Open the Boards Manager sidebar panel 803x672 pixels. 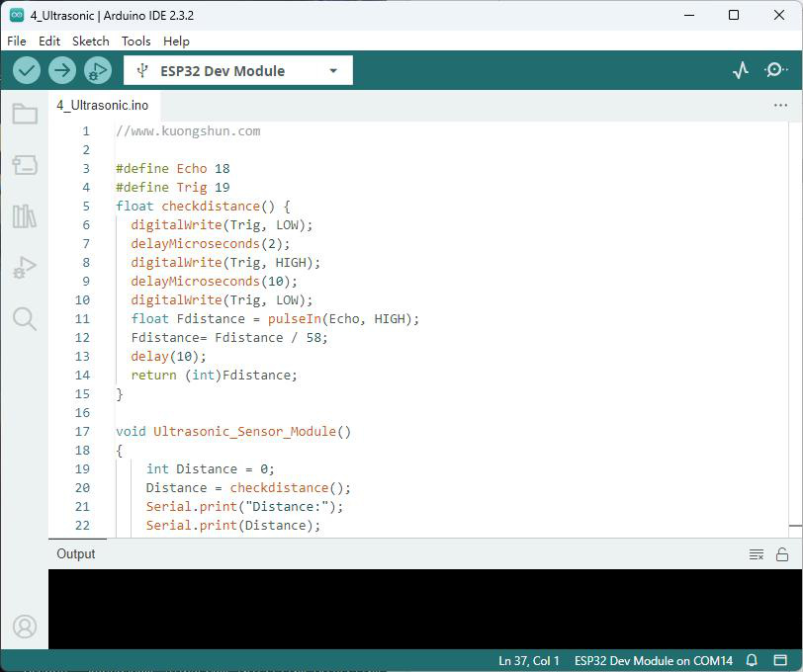tap(25, 165)
